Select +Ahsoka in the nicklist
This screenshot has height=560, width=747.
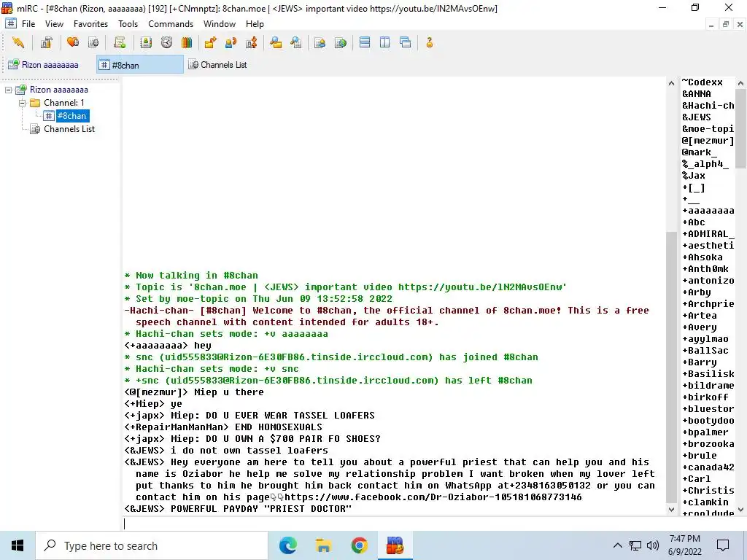pyautogui.click(x=703, y=257)
